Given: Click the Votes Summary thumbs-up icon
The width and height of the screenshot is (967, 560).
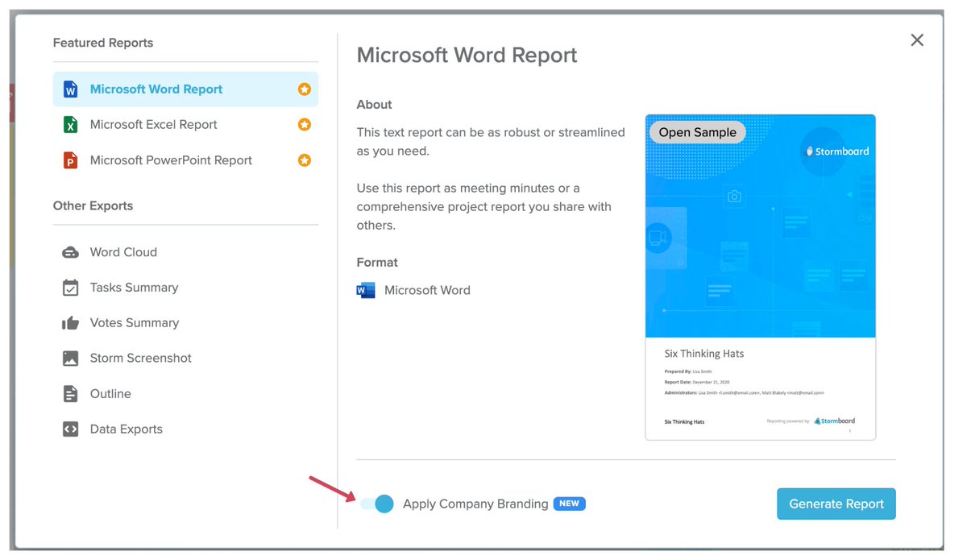Looking at the screenshot, I should (72, 322).
